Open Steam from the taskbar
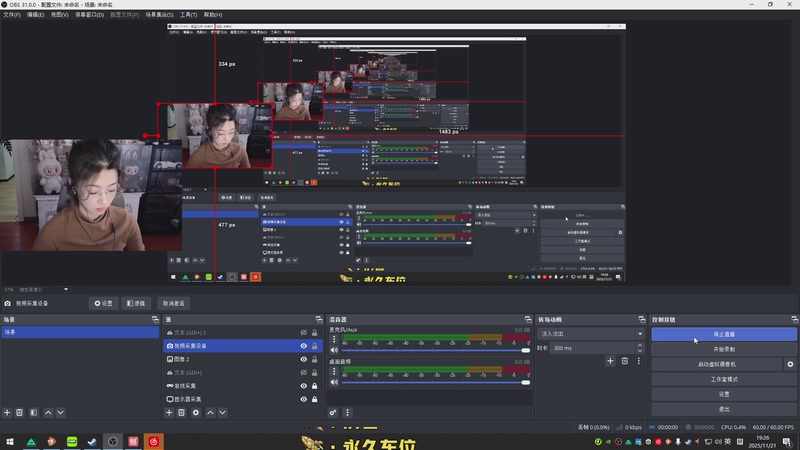This screenshot has height=450, width=800. tap(92, 442)
